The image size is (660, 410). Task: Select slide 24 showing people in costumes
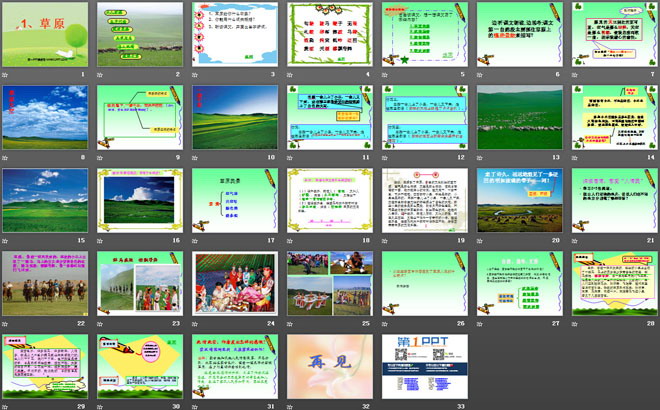[233, 284]
